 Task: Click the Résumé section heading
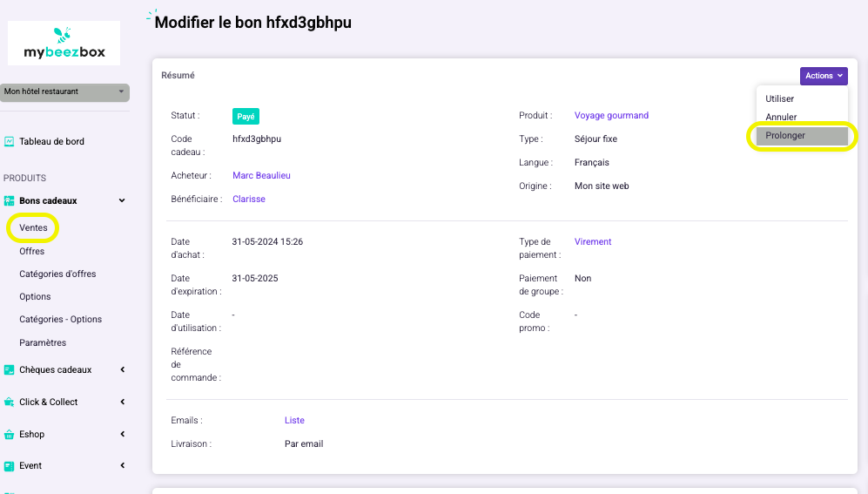pyautogui.click(x=178, y=75)
